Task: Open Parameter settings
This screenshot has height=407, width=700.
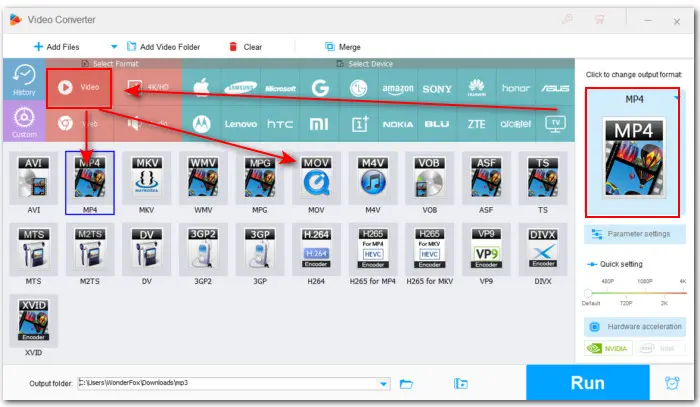Action: pyautogui.click(x=634, y=234)
